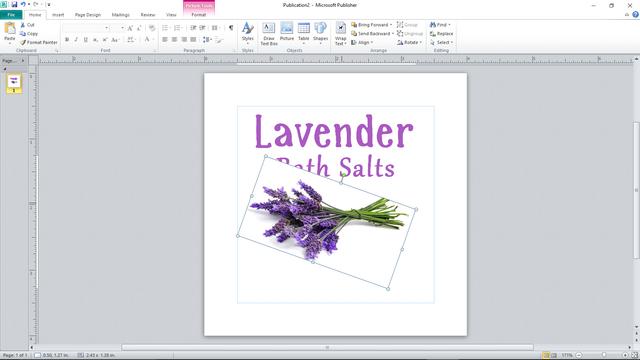This screenshot has width=640, height=360.
Task: Open the Find dropdown
Action: [x=440, y=25]
